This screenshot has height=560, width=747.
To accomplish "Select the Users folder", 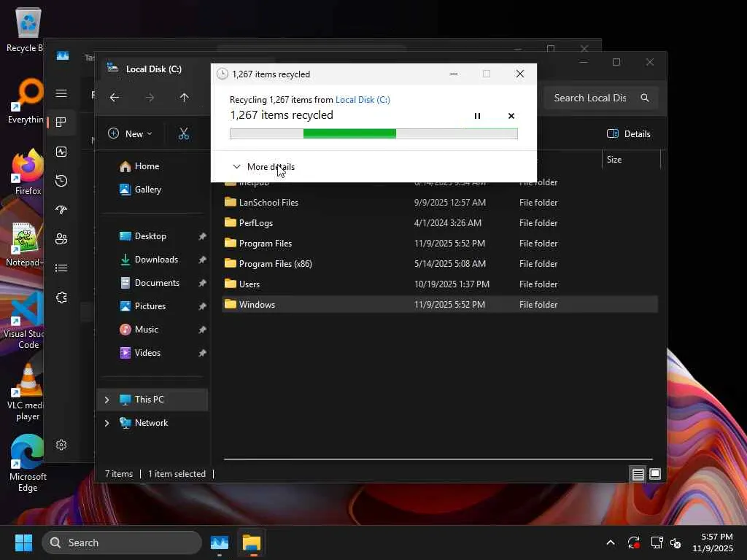I will click(x=440, y=284).
